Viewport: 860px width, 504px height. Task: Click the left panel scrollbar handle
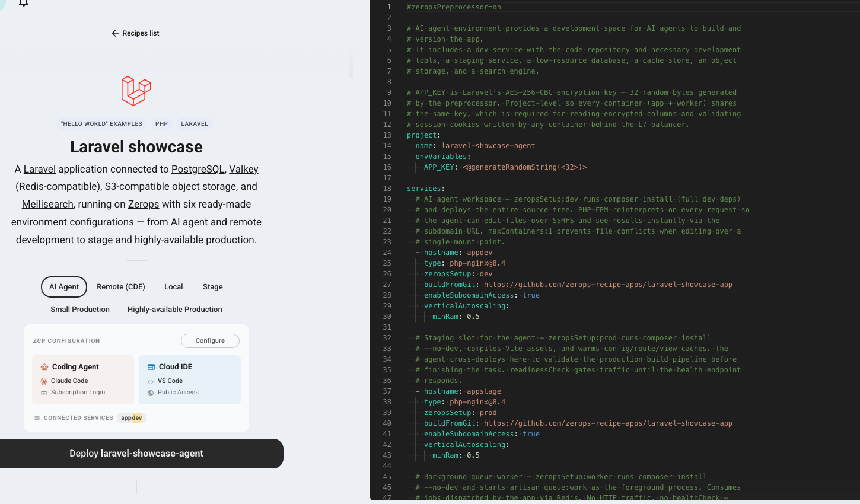click(351, 66)
